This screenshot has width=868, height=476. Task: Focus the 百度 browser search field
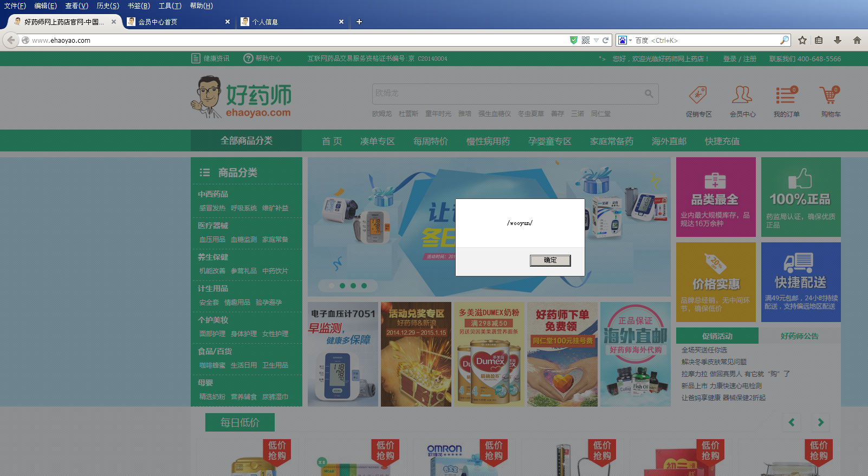[706, 40]
